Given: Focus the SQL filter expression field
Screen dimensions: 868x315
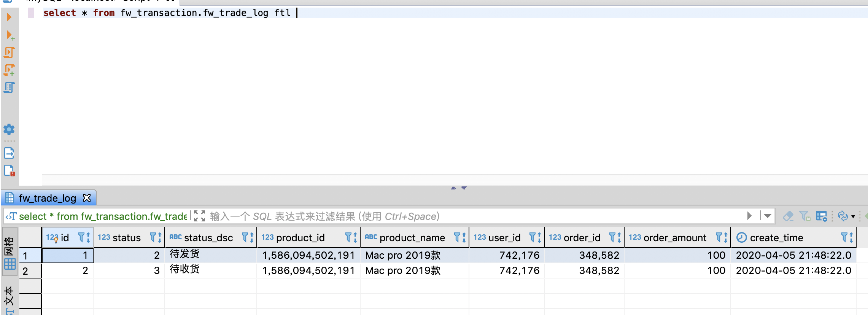Looking at the screenshot, I should tap(475, 216).
